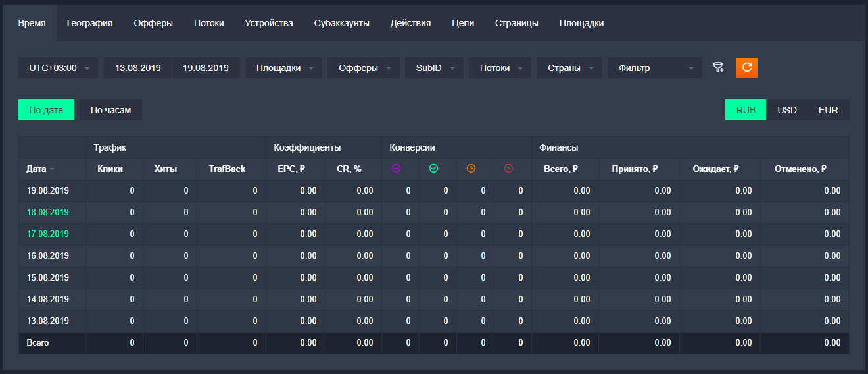Click the red cross cancelled conversions icon

point(508,169)
